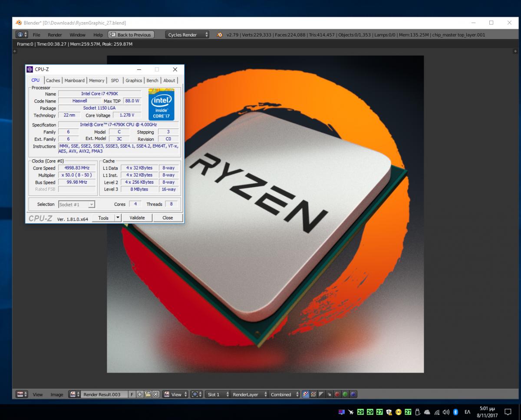Image resolution: width=521 pixels, height=420 pixels.
Task: Select the Color and Alpha channels display
Action: 306,394
